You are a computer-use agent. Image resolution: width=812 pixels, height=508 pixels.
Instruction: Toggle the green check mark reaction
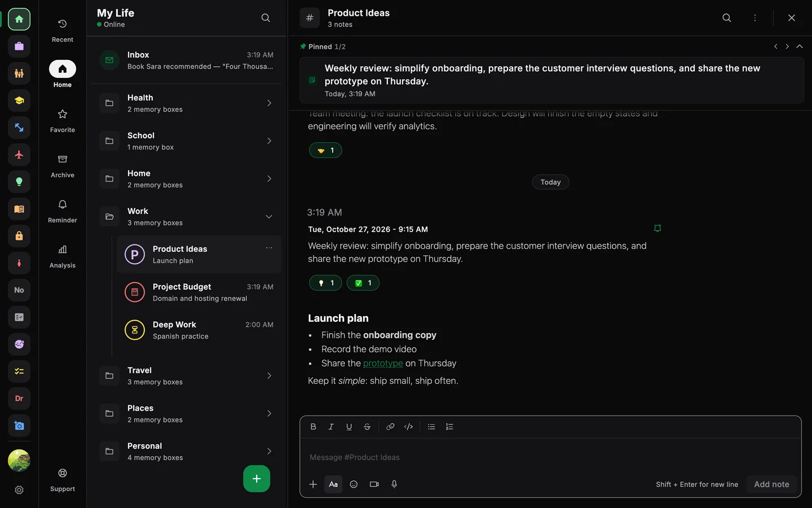tap(363, 283)
